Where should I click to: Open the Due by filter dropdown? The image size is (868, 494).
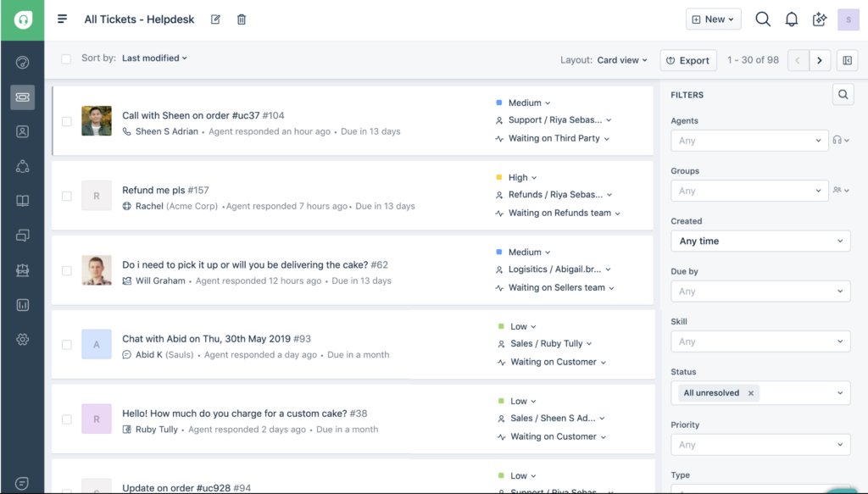click(x=760, y=291)
